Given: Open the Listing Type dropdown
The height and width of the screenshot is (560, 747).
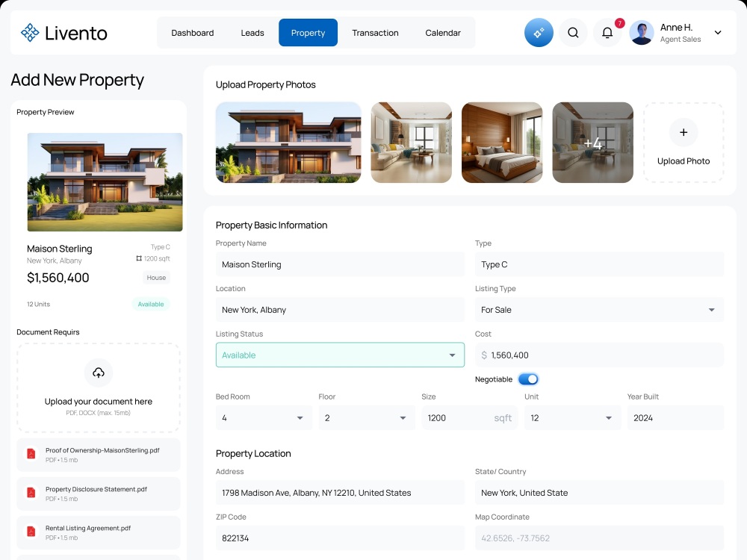Looking at the screenshot, I should pos(599,310).
